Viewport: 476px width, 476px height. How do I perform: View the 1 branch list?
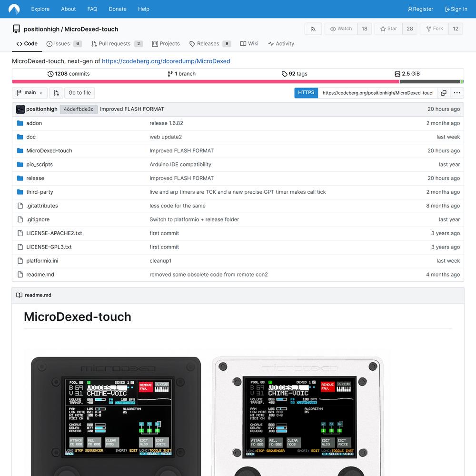point(181,74)
